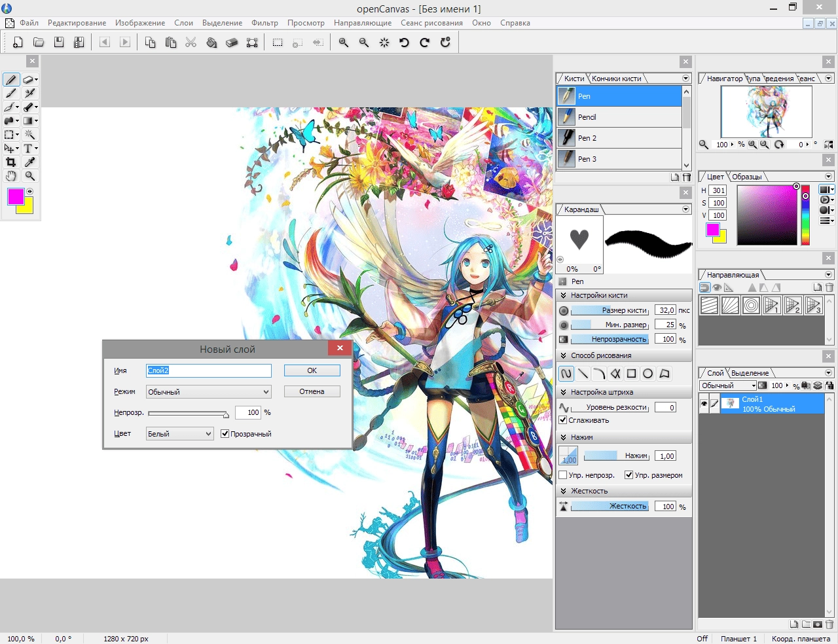Hide Слой1 using its eye icon
This screenshot has width=838, height=644.
click(x=704, y=404)
